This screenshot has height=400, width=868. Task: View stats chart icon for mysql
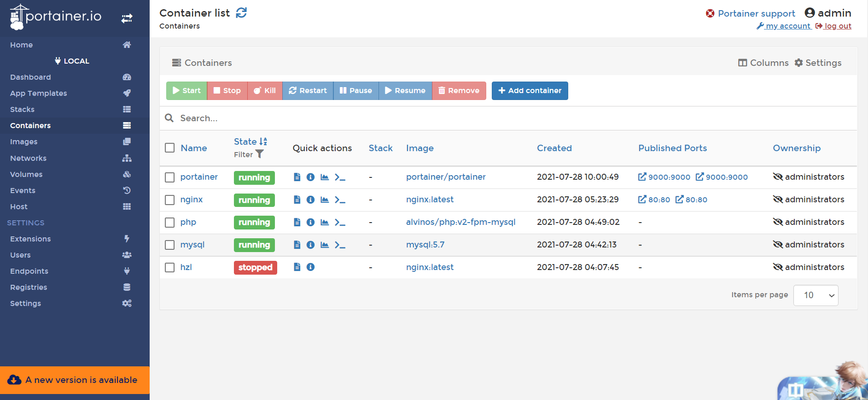tap(325, 245)
